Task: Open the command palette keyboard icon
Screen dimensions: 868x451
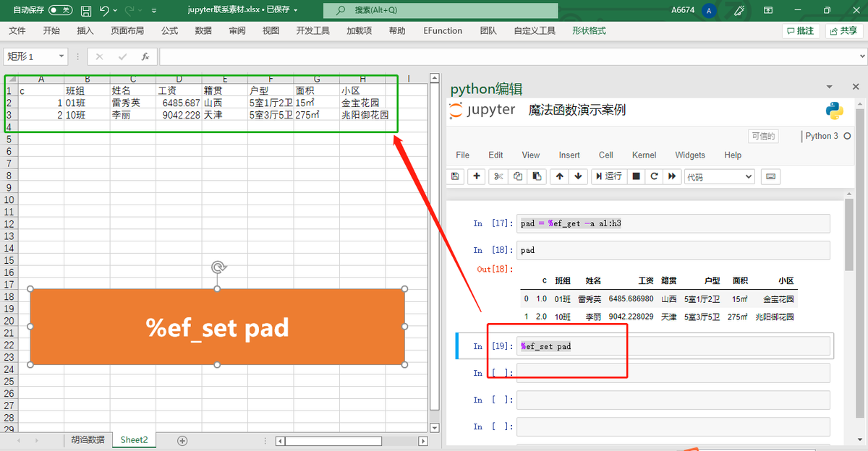Action: 770,176
